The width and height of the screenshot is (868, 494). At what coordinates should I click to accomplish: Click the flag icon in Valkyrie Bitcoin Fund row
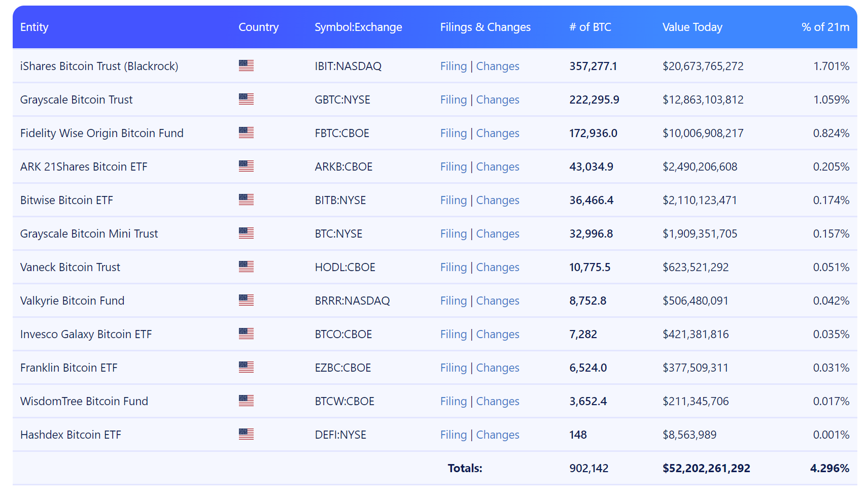(x=246, y=300)
